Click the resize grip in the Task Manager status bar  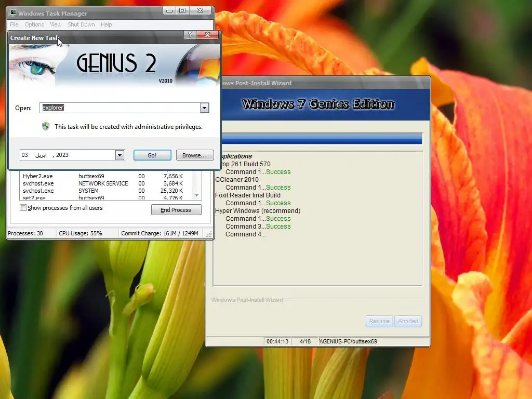click(209, 234)
